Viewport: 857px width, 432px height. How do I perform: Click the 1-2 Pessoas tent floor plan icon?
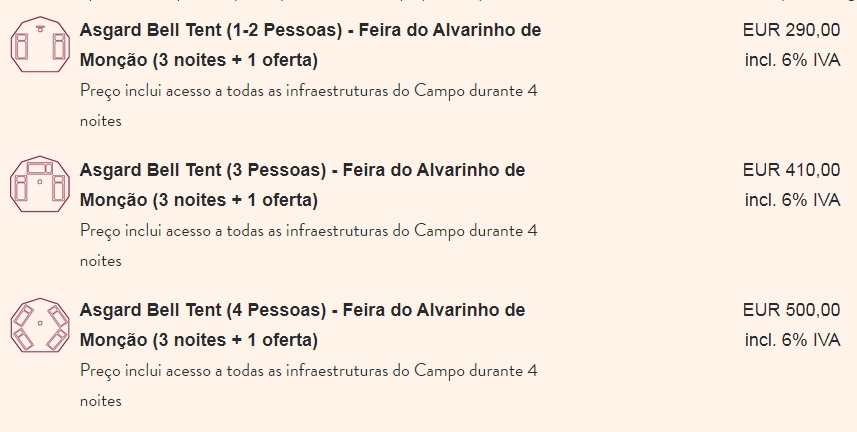pos(40,44)
